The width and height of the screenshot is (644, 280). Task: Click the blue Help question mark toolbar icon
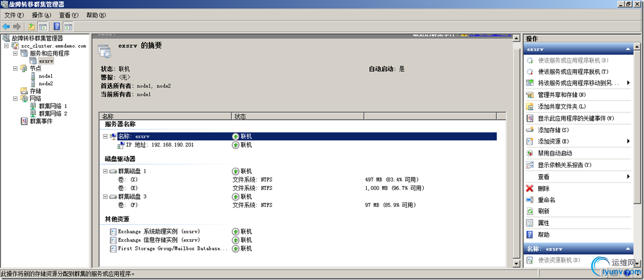pos(57,26)
